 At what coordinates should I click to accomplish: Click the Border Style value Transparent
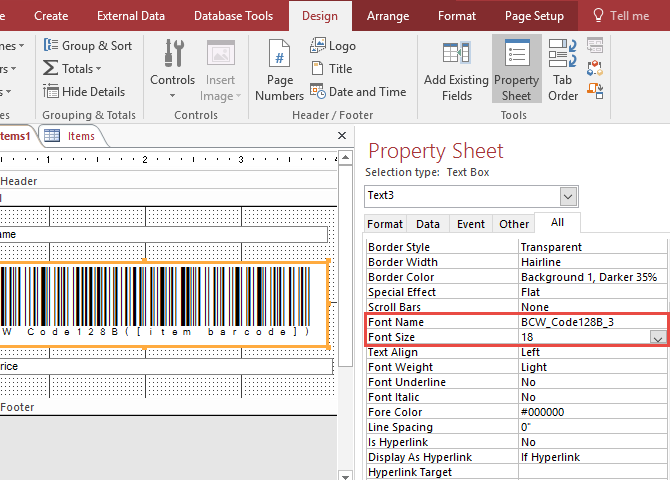[x=592, y=247]
